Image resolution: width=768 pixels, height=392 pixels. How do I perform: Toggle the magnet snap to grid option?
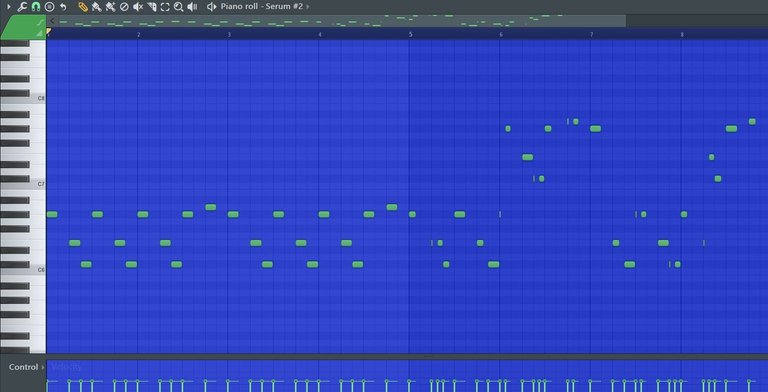[x=35, y=7]
